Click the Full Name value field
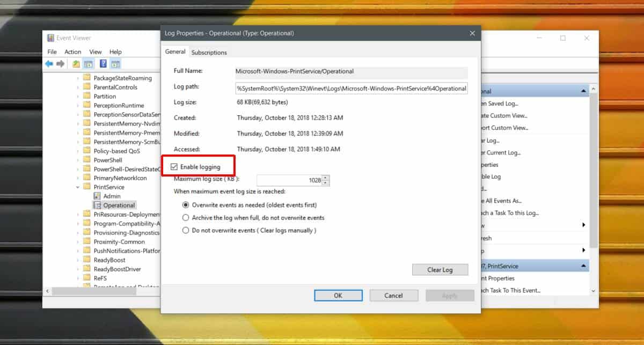The height and width of the screenshot is (345, 644). click(352, 72)
